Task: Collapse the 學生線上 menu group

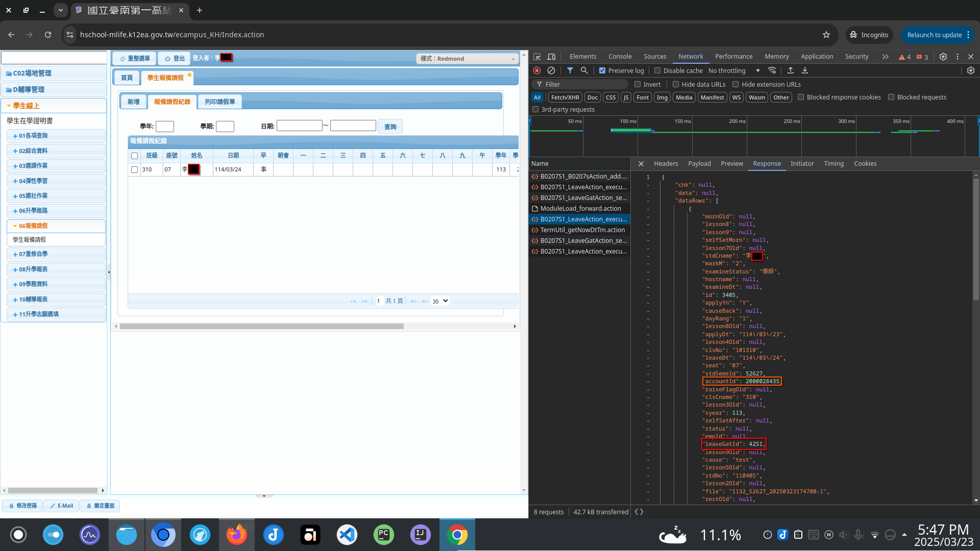Action: [x=54, y=106]
